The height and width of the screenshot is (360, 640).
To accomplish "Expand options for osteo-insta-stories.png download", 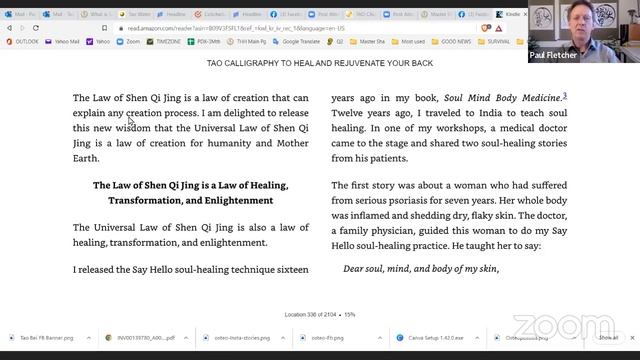I will [x=283, y=338].
